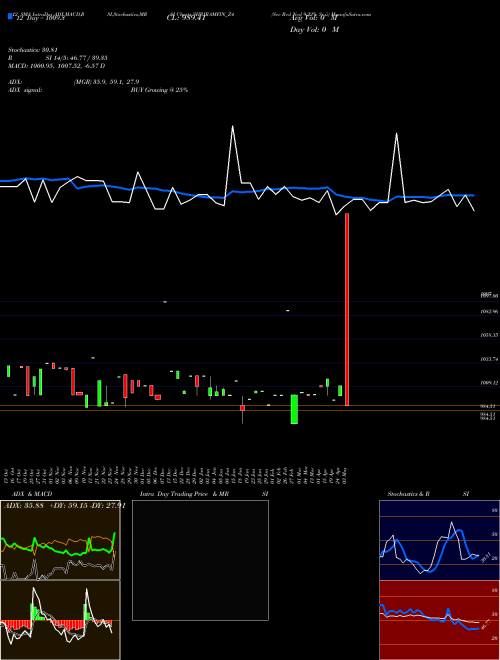The height and width of the screenshot is (660, 500).
Task: Click the second white price spike peak
Action: click(396, 134)
